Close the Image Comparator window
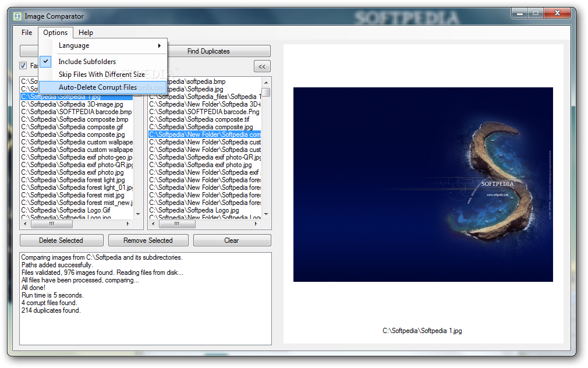This screenshot has width=588, height=368. (x=557, y=13)
